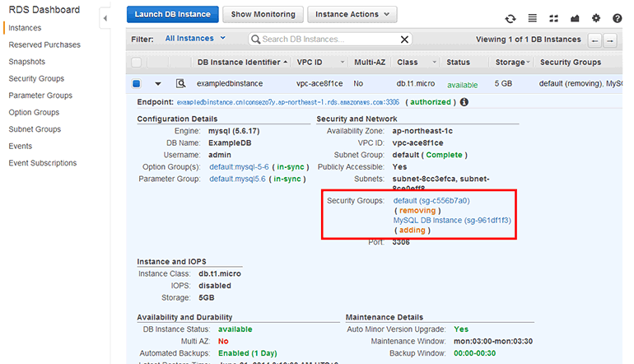Image resolution: width=634 pixels, height=364 pixels.
Task: Open the settings gear icon
Action: pyautogui.click(x=596, y=18)
